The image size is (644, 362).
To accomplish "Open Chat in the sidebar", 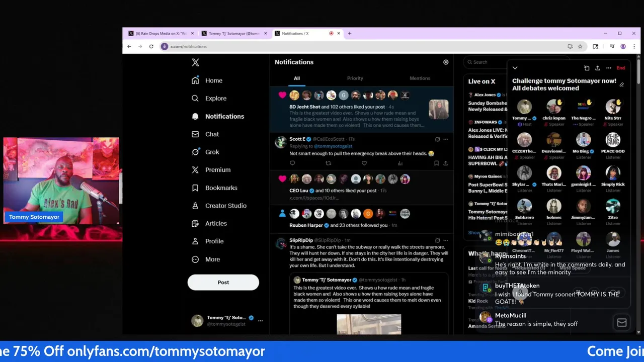I will click(x=205, y=134).
